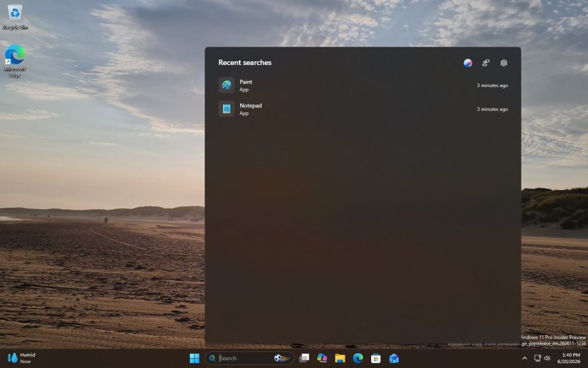Open Paint from recent searches
Viewport: 588px width, 368px height.
tap(363, 85)
